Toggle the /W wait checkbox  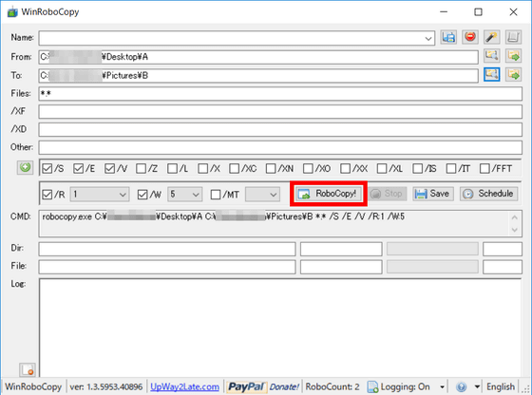[x=142, y=195]
